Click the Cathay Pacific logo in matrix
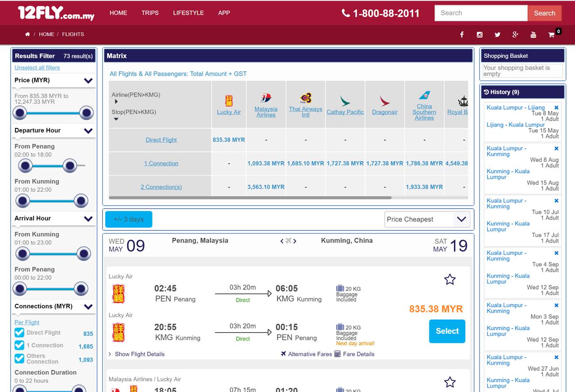 345,101
